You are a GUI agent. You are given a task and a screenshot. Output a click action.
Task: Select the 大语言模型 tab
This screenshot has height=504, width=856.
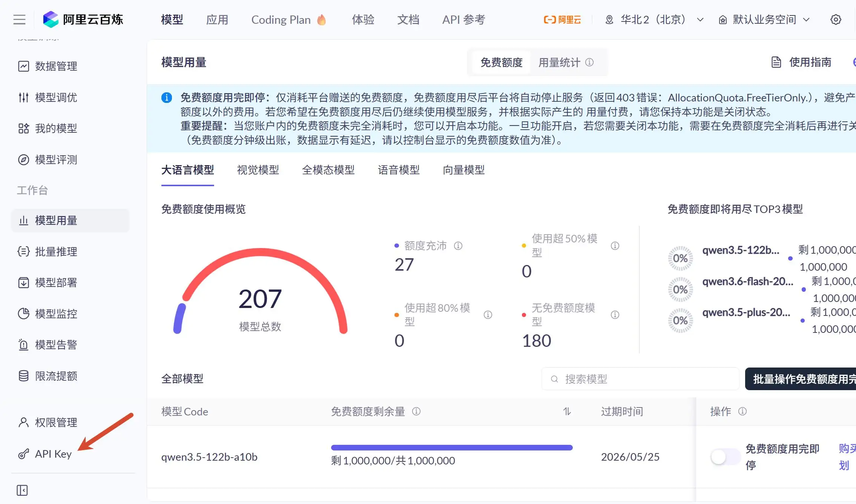coord(187,170)
